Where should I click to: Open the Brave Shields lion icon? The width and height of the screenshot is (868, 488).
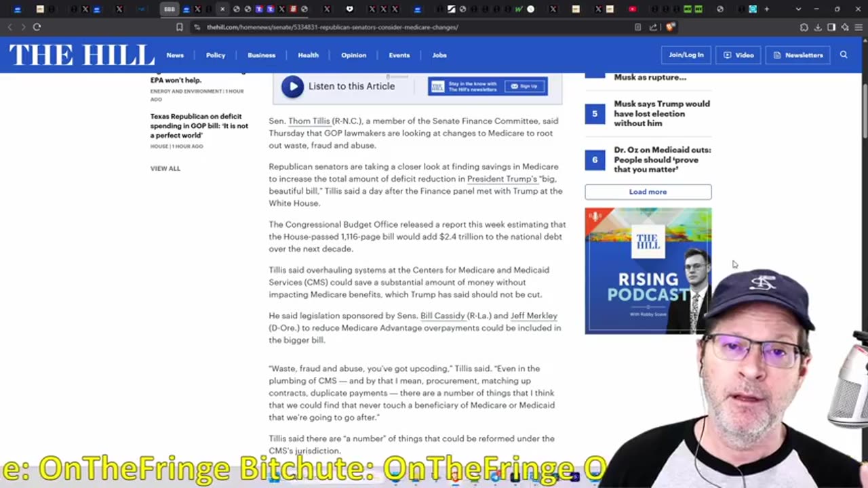tap(670, 27)
